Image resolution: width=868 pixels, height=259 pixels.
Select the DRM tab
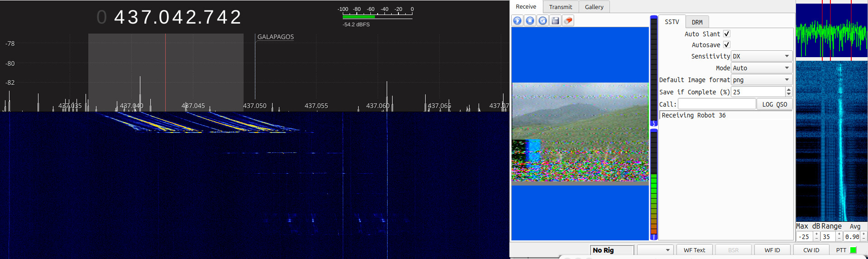[x=697, y=22]
